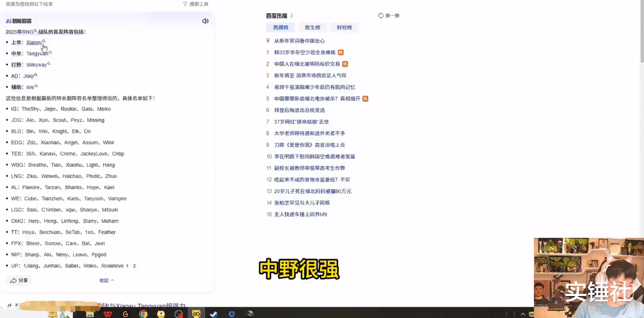Click the pinned top arrow icon by 从新年贺词
This screenshot has height=318, width=644.
point(268,41)
